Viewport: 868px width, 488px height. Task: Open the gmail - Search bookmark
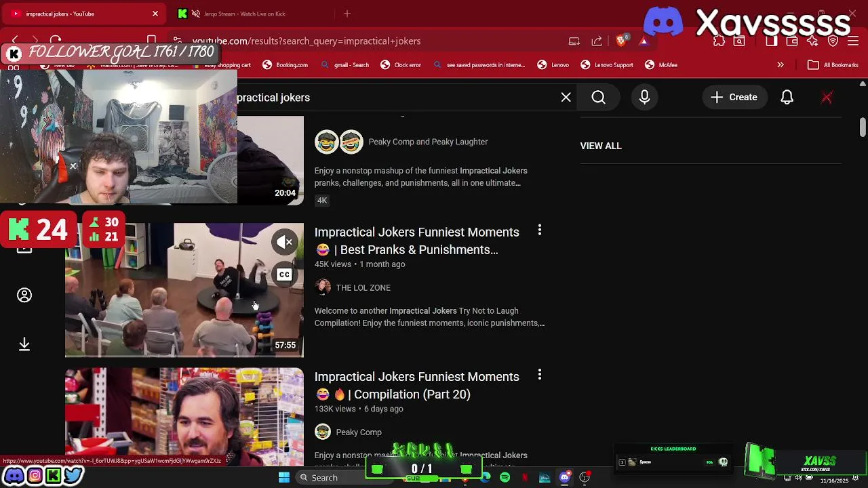(x=345, y=65)
